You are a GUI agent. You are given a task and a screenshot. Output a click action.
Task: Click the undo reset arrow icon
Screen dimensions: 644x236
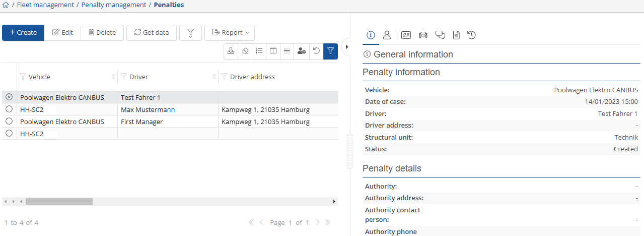click(316, 51)
